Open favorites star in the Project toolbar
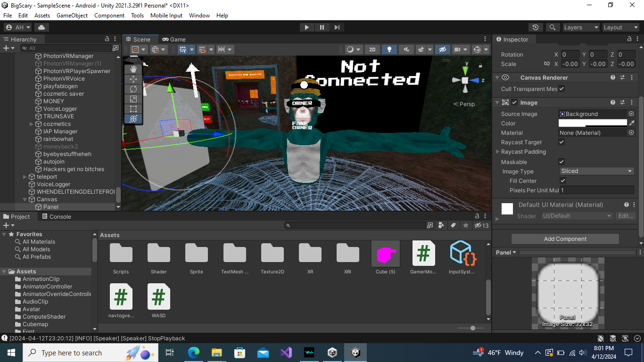The height and width of the screenshot is (362, 644). (x=466, y=225)
